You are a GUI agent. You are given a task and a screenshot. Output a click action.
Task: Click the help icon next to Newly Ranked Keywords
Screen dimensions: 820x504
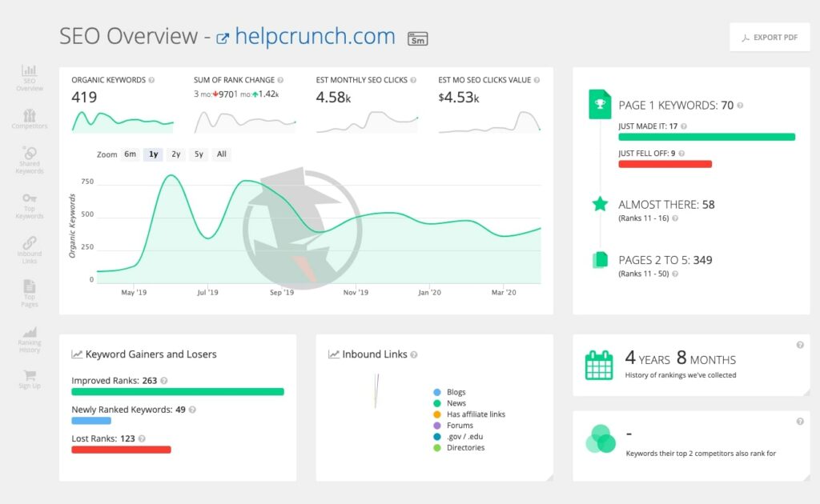(x=192, y=410)
